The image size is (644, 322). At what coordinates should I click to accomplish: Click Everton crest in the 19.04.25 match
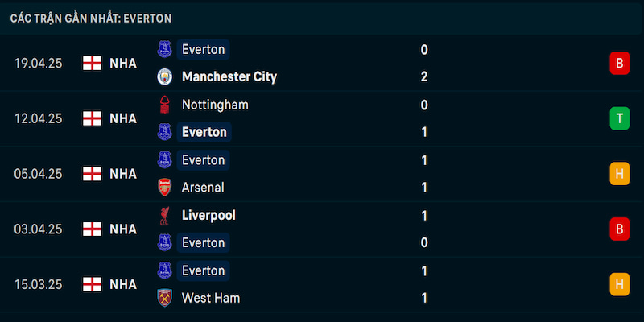(x=164, y=49)
